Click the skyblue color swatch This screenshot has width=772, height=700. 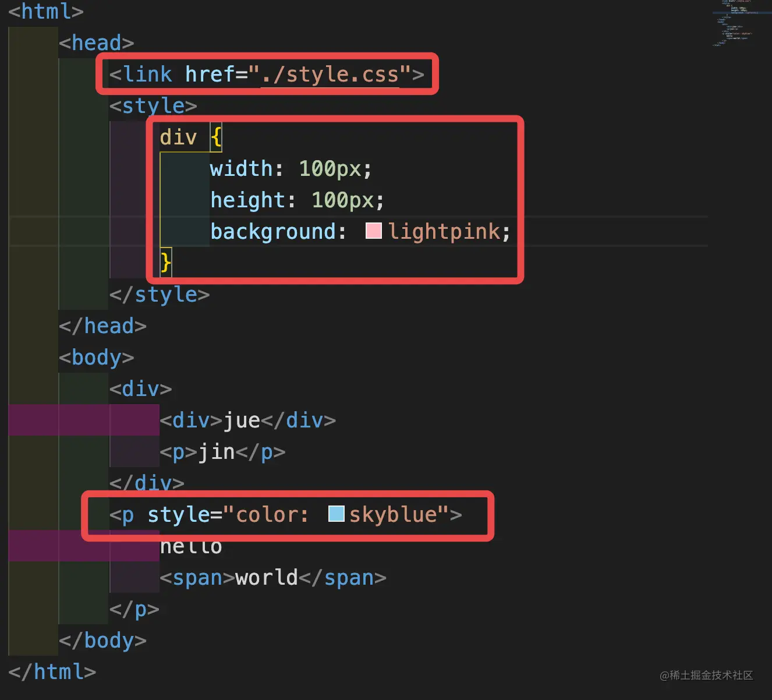click(x=337, y=514)
